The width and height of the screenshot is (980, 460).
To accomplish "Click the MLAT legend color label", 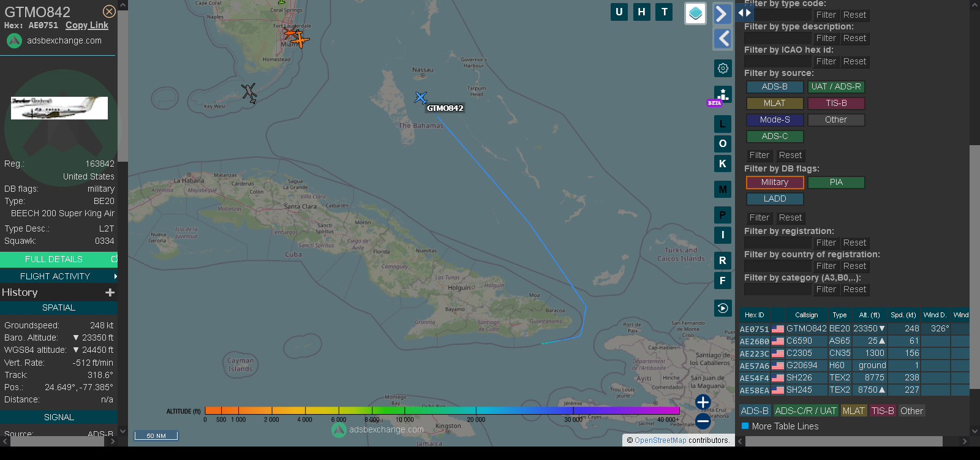I will pos(853,411).
